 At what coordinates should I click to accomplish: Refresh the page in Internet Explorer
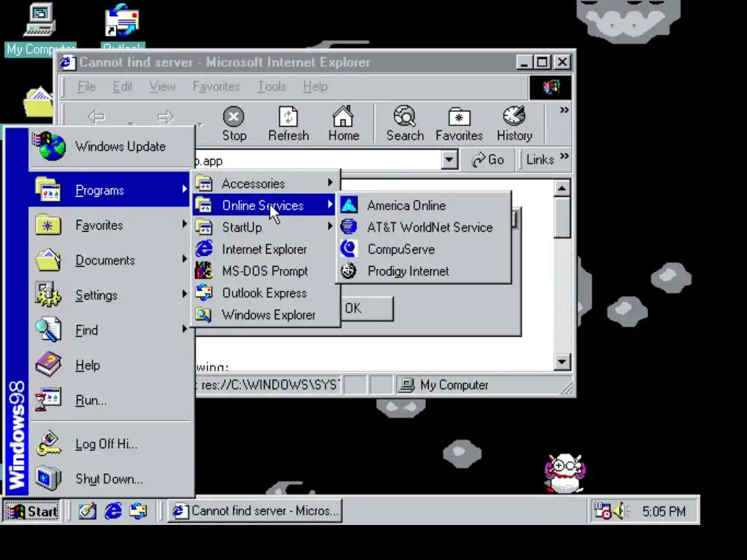288,124
